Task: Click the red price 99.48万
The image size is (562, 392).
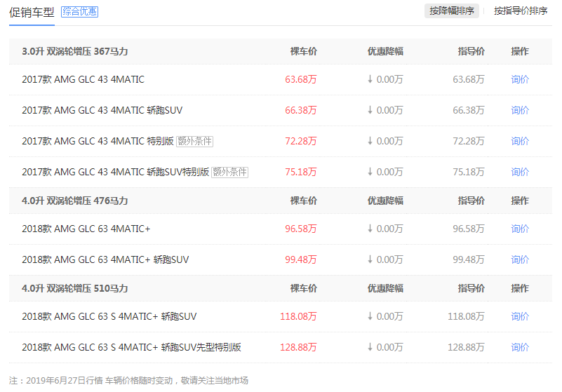Action: [x=301, y=259]
